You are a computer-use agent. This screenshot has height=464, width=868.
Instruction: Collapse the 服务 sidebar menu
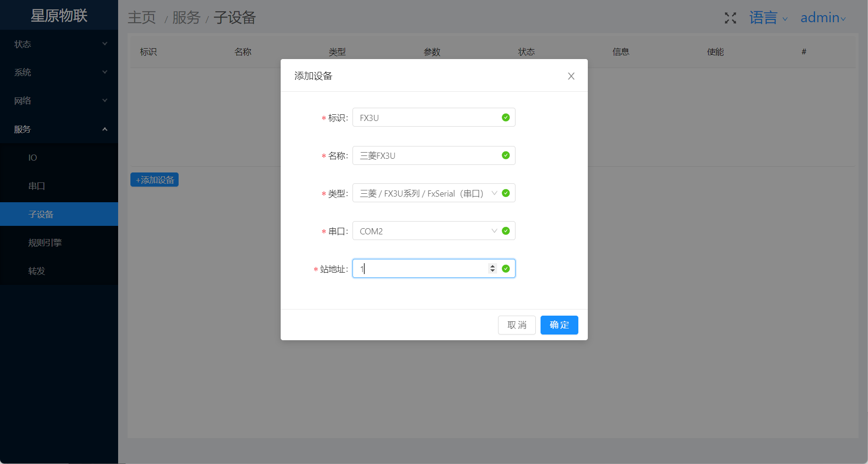click(x=59, y=129)
